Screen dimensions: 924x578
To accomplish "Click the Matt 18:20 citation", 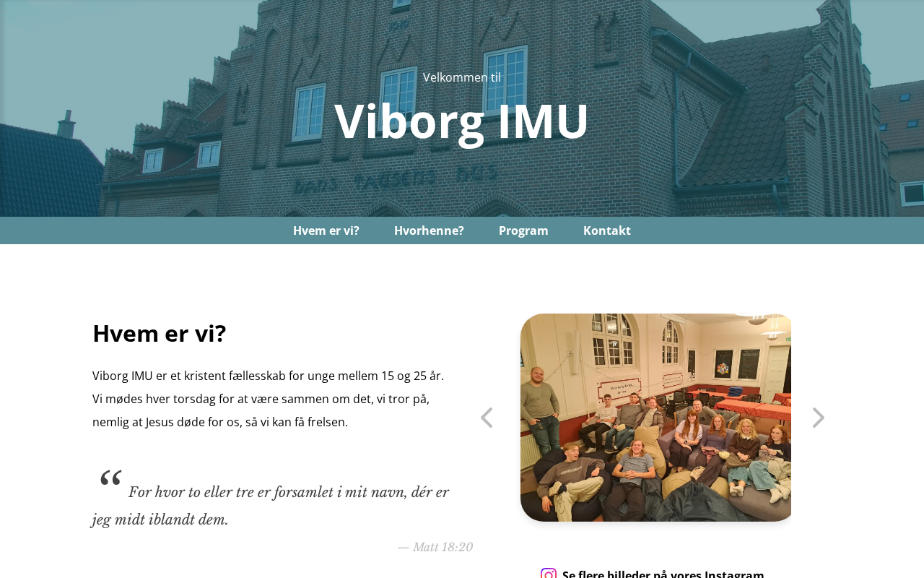I will tap(435, 547).
